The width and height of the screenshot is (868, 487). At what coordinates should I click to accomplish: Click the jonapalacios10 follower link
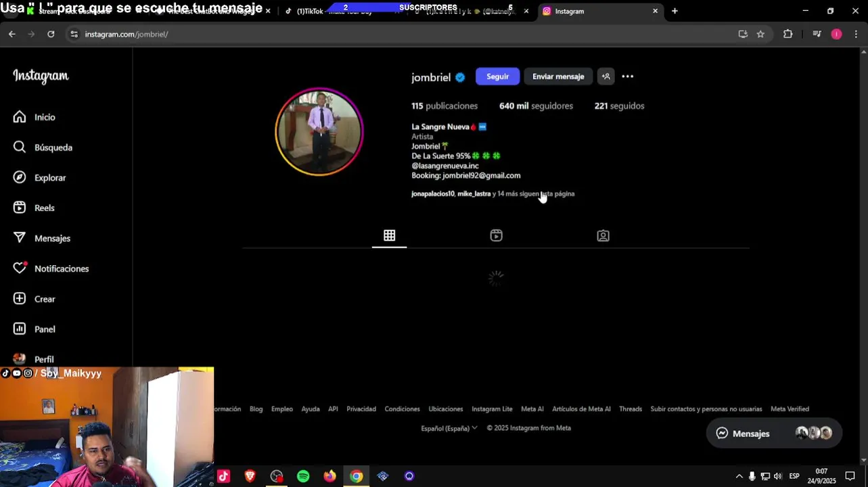pos(433,194)
